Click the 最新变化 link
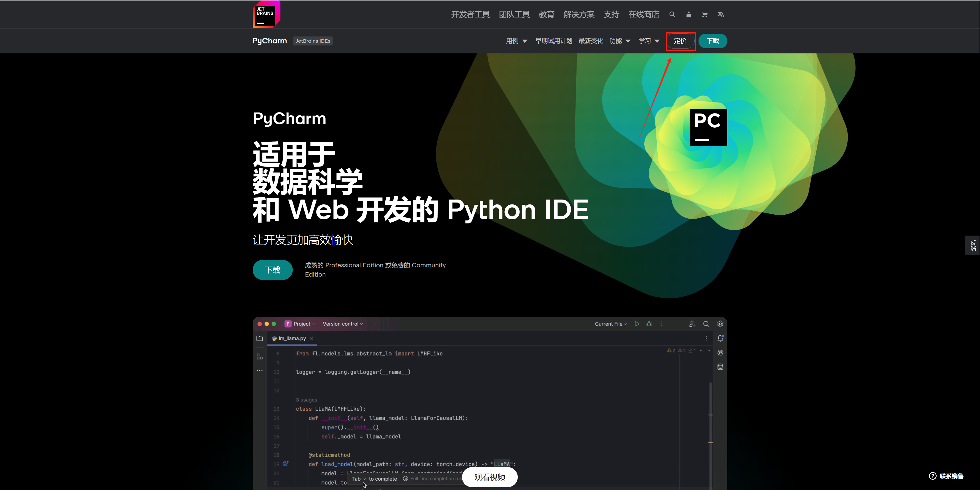This screenshot has height=490, width=980. [590, 41]
